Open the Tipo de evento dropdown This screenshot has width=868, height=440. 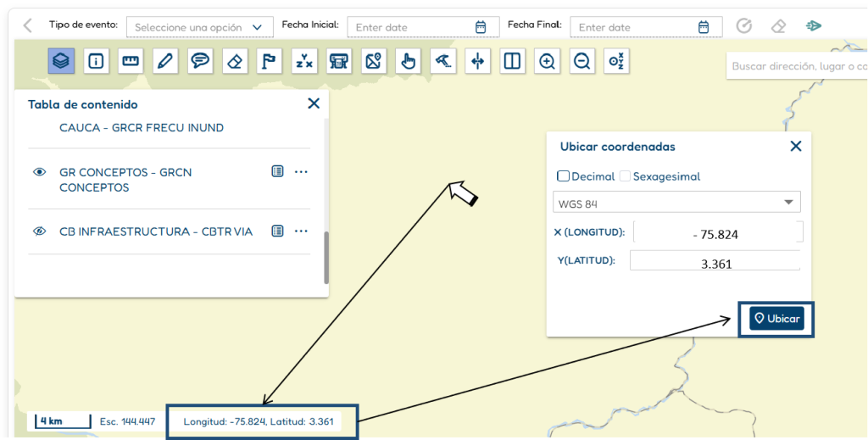200,27
